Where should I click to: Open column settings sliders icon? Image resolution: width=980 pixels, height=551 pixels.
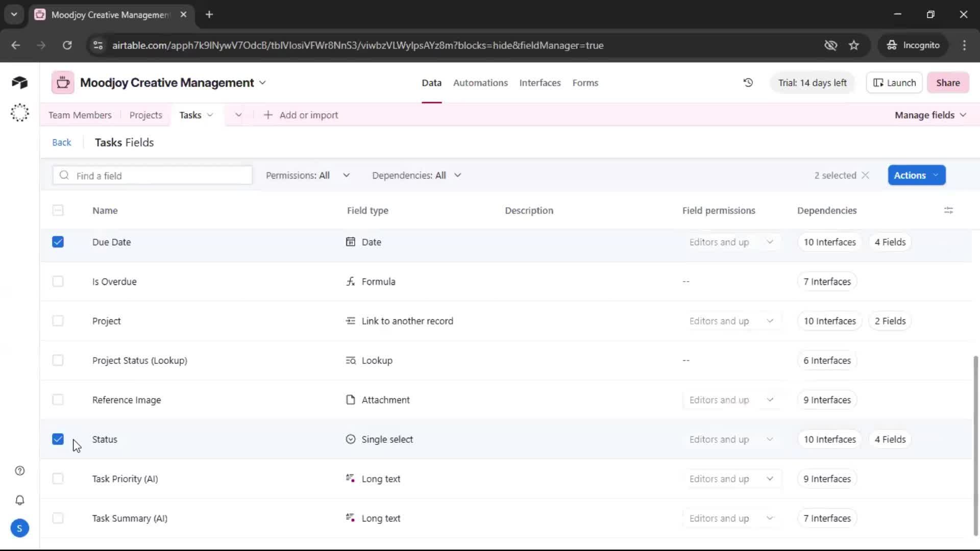(x=948, y=210)
